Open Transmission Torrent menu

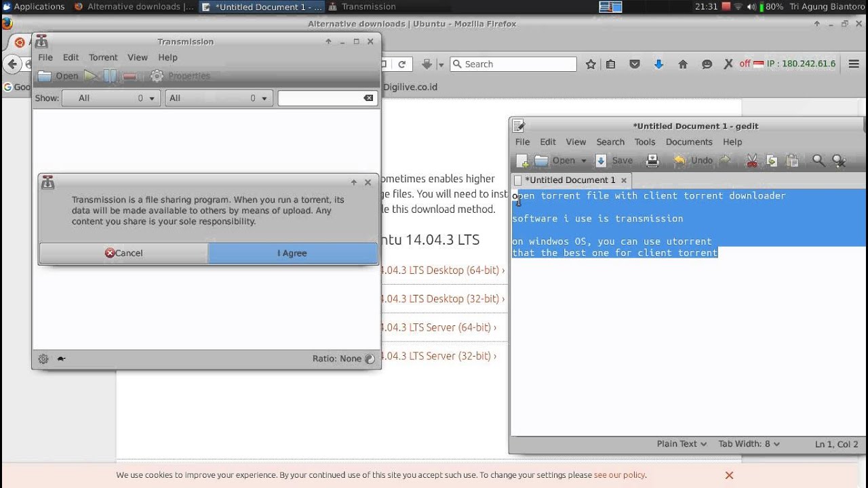103,58
